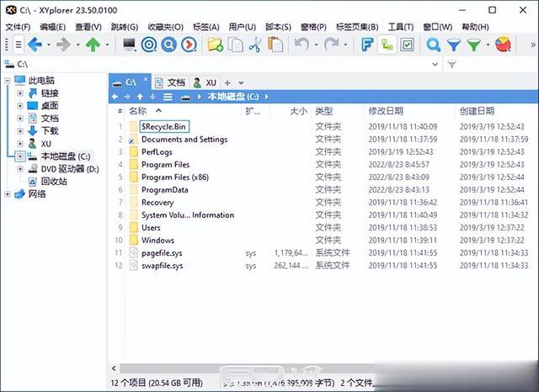Screen dimensions: 539x392
Task: Click the funnel icon beside address bar
Action: coord(451,64)
